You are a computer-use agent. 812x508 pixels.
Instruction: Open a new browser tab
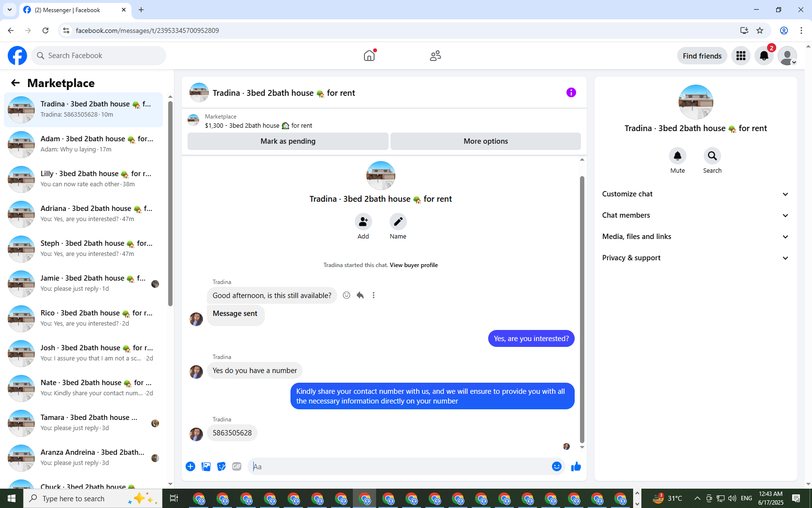click(141, 10)
